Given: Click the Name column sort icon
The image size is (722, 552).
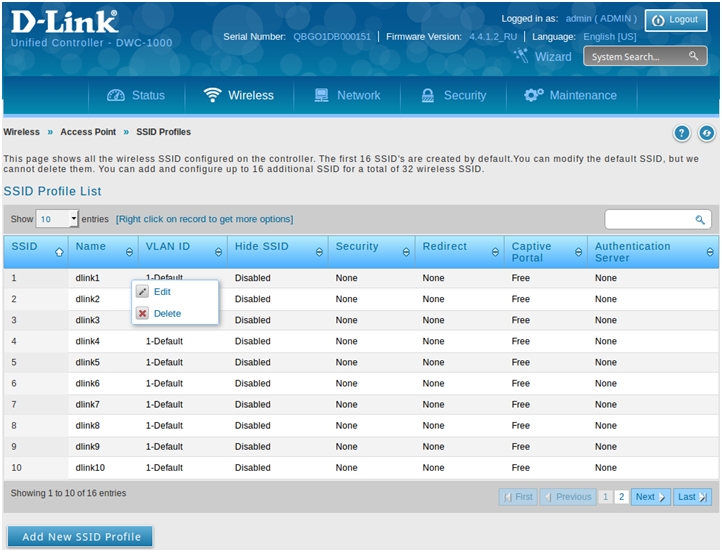Looking at the screenshot, I should click(x=129, y=252).
